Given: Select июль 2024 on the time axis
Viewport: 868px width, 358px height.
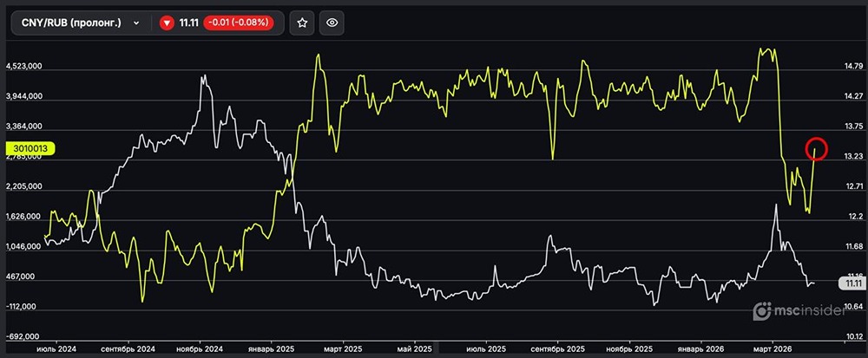Looking at the screenshot, I should (56, 348).
